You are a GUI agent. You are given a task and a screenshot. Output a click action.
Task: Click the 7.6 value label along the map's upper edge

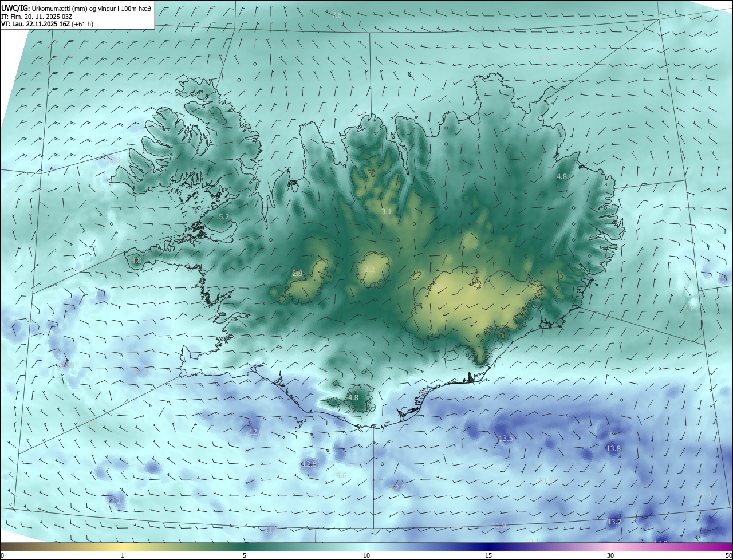click(x=337, y=15)
